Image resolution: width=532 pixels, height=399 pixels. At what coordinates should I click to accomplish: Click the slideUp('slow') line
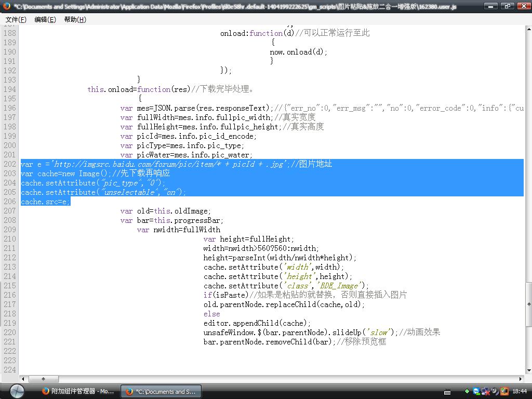click(322, 332)
